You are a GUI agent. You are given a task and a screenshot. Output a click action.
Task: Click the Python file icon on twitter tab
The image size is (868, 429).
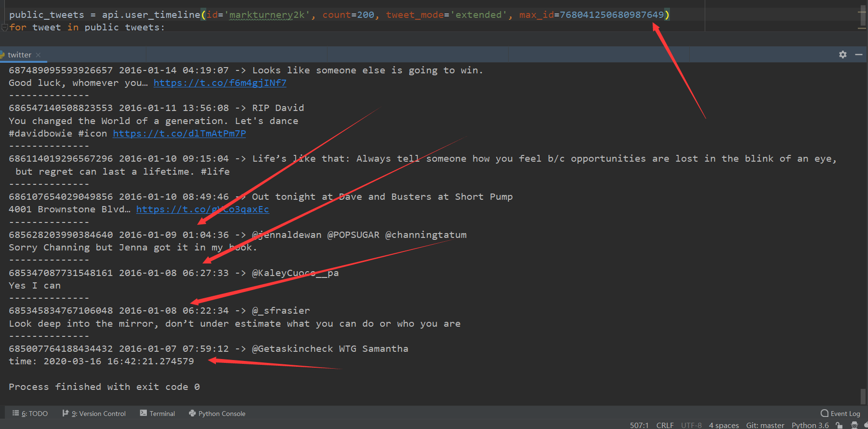(x=2, y=55)
